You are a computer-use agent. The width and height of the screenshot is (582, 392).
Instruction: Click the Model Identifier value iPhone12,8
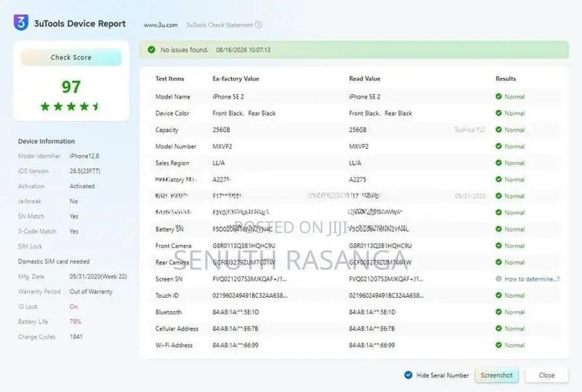[84, 156]
